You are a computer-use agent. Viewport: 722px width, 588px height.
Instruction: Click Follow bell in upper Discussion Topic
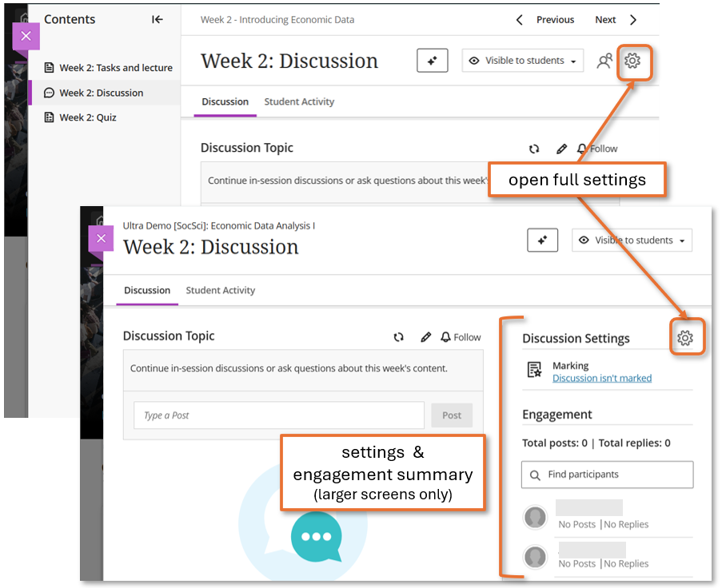pos(596,149)
